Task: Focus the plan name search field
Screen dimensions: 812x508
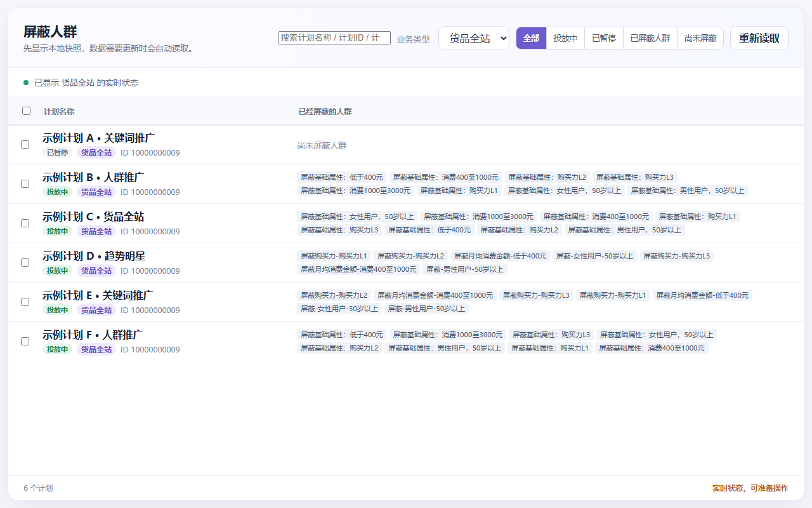Action: pos(334,38)
